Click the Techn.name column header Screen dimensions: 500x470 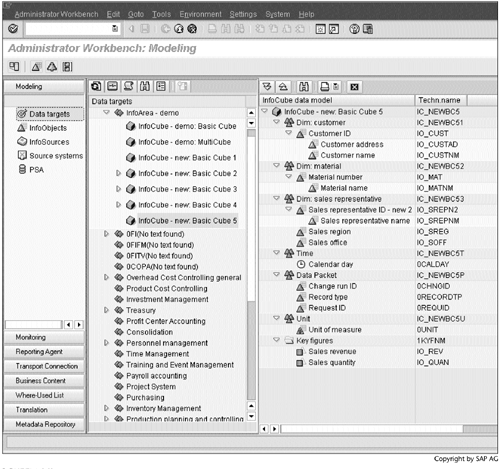point(440,100)
